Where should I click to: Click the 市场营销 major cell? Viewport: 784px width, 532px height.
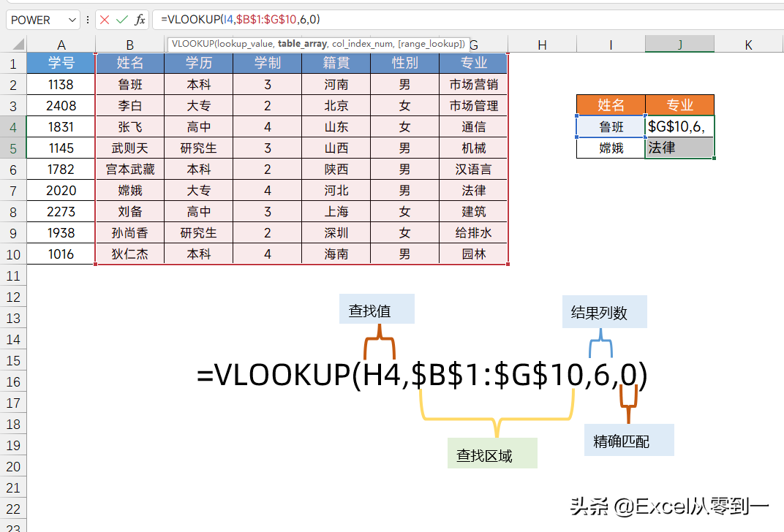point(473,85)
